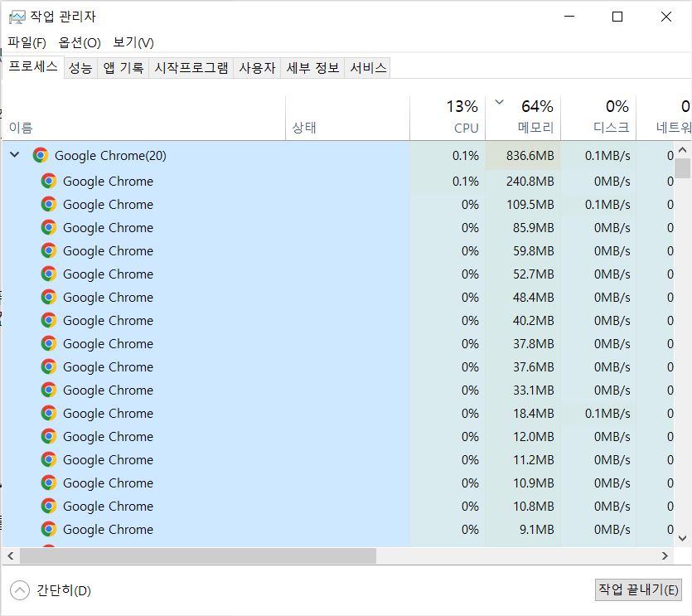
Task: Click the horizontal scrollbar thumb
Action: [198, 556]
